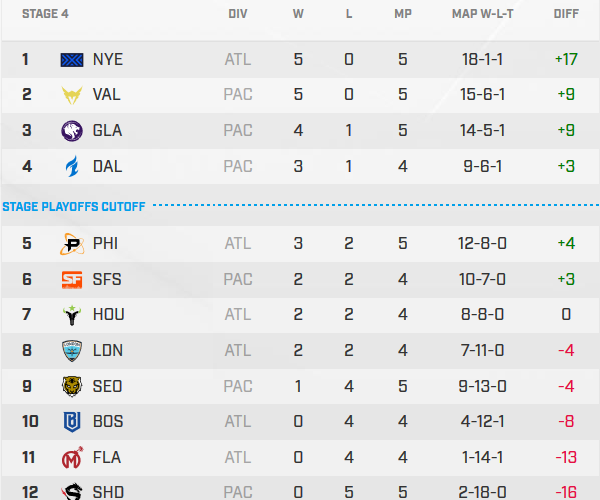
Task: Click the SFS team logo icon
Action: click(x=73, y=279)
